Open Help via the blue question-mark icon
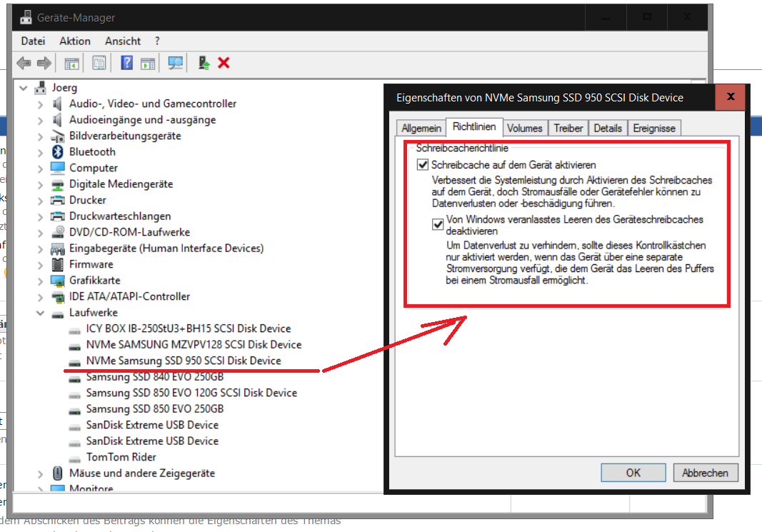Screen dimensions: 762x532 pos(127,63)
